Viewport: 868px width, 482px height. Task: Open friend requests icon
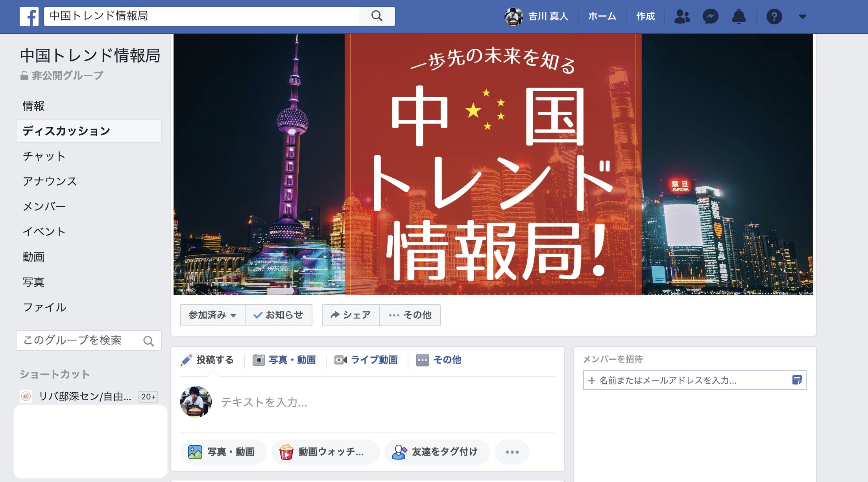point(682,17)
